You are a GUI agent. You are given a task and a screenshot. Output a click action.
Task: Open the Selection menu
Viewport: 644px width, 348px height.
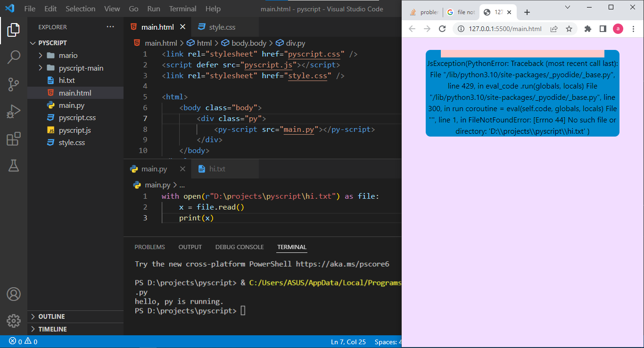80,8
